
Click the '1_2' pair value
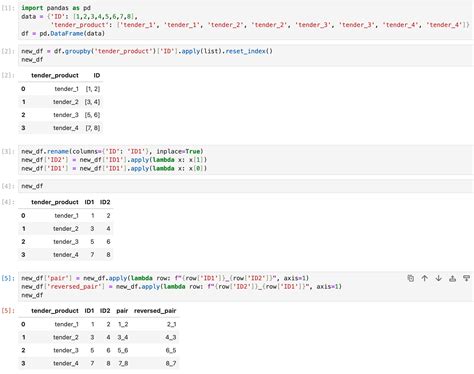pyautogui.click(x=123, y=324)
